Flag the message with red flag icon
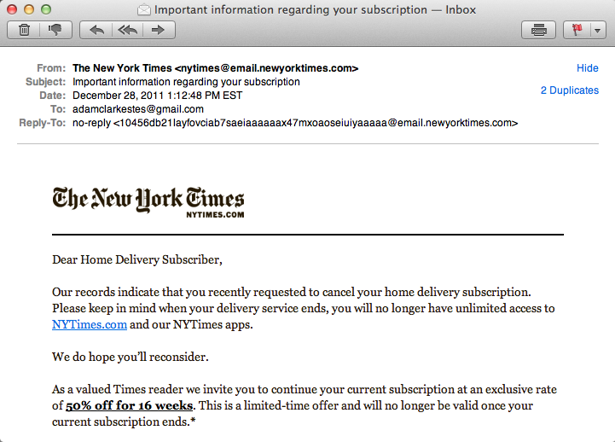 click(x=577, y=30)
